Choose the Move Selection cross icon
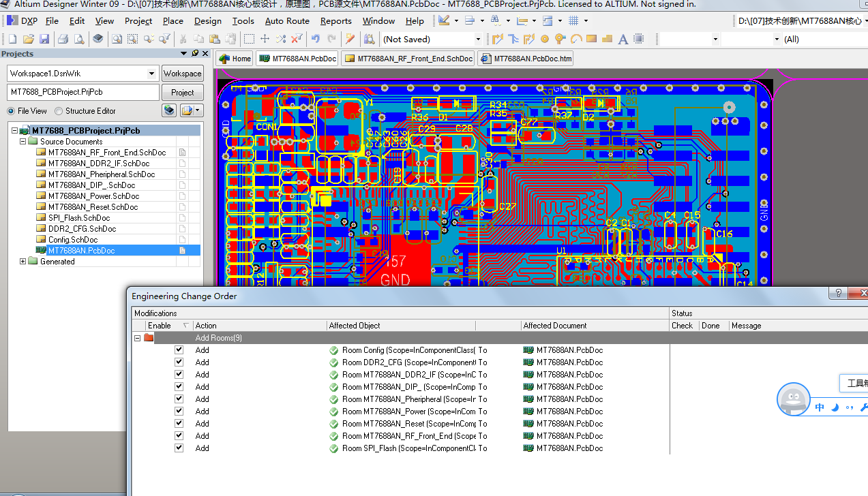868x496 pixels. point(265,39)
